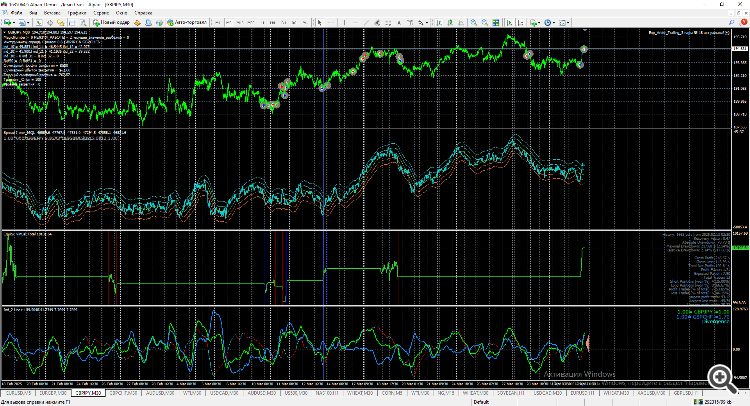Select the Text Label tool

[410, 22]
